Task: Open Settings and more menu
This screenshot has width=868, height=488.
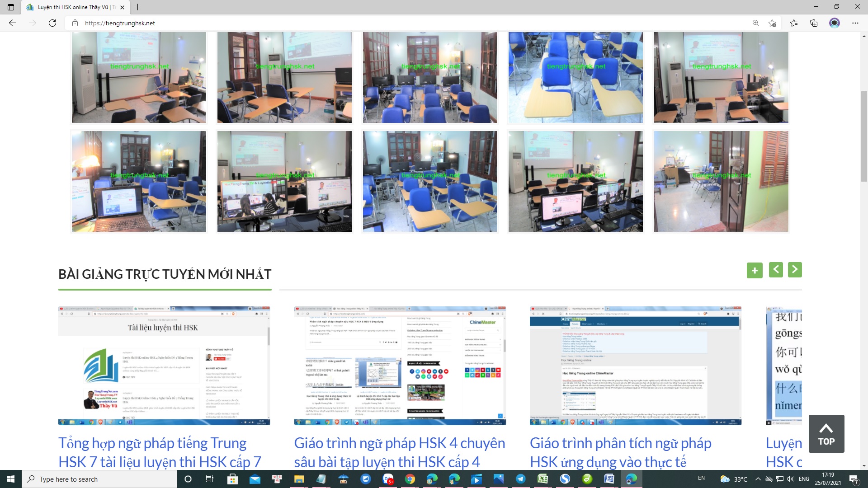Action: 855,23
